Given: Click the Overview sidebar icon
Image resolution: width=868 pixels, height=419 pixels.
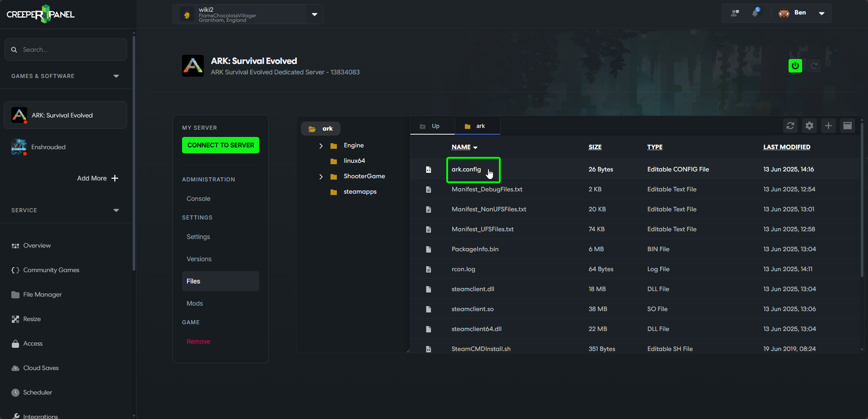Looking at the screenshot, I should pos(15,246).
